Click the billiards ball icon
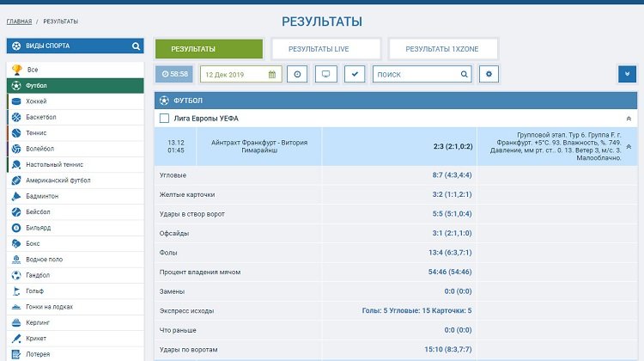 pos(16,228)
